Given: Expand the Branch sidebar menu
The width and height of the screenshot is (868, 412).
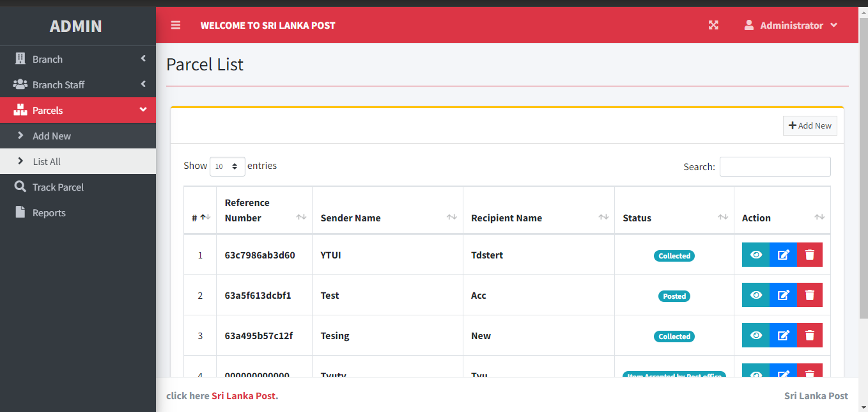Looking at the screenshot, I should [x=78, y=59].
